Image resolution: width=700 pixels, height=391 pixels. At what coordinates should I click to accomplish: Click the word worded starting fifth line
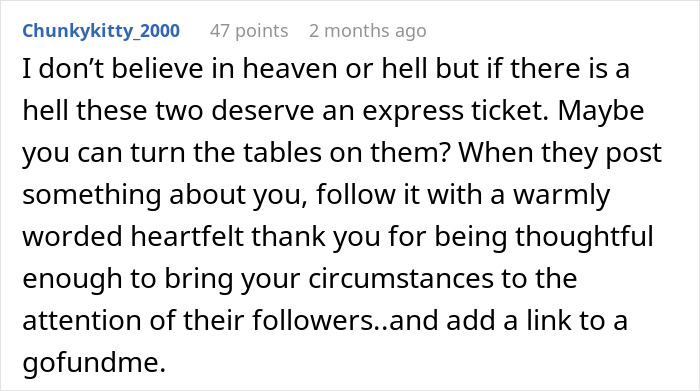pyautogui.click(x=72, y=236)
